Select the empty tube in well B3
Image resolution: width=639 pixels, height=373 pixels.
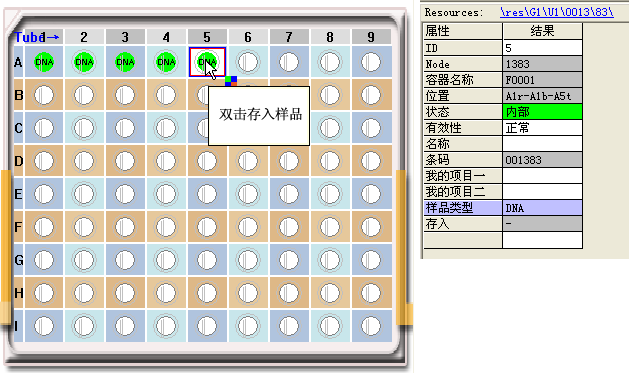tap(125, 95)
